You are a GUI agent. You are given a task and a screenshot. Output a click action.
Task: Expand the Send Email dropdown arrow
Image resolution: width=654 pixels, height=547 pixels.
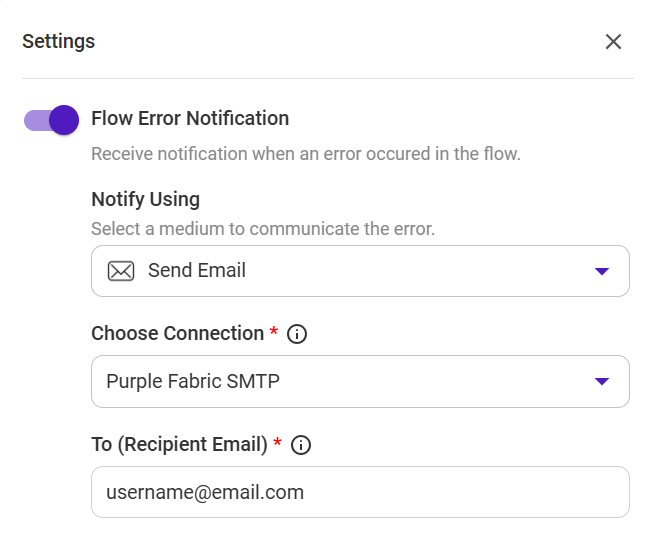(x=601, y=271)
